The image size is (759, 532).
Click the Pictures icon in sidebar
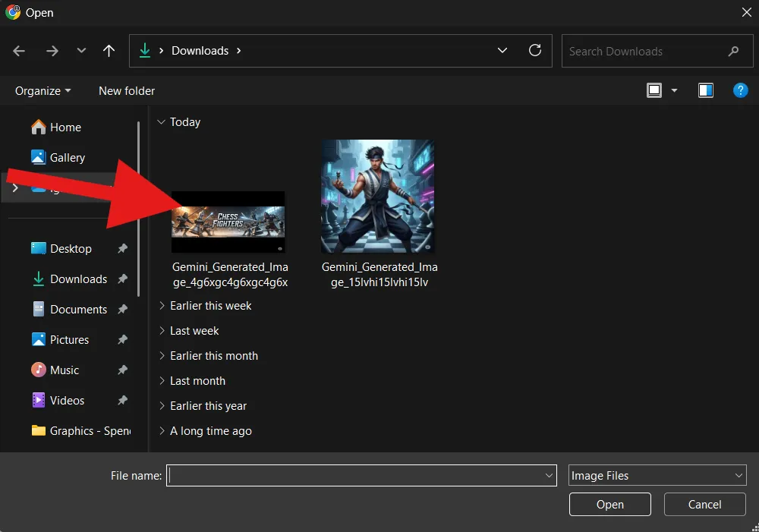click(x=38, y=339)
